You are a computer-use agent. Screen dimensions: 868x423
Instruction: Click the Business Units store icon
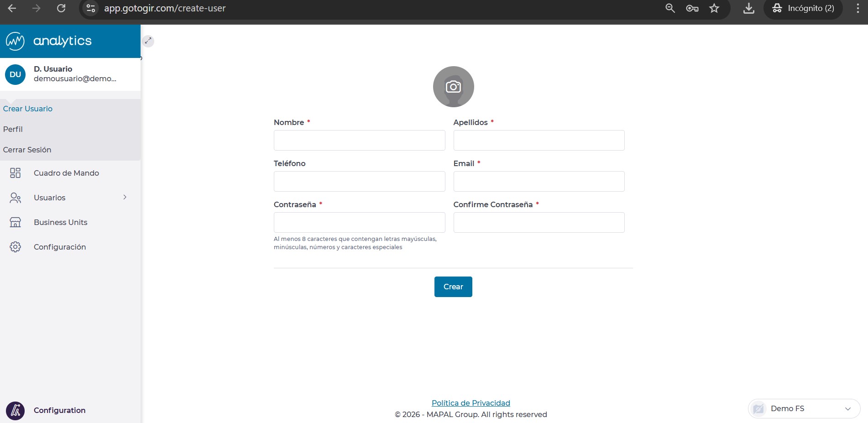tap(16, 222)
